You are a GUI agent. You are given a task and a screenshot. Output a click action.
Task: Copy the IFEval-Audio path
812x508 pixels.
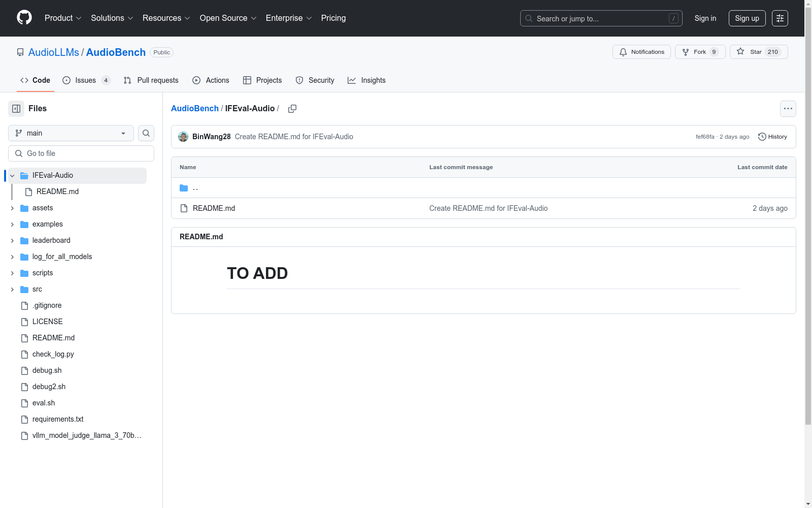point(292,109)
